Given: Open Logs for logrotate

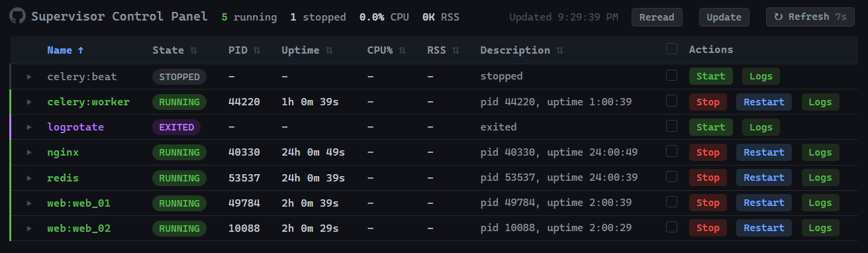Looking at the screenshot, I should (761, 127).
